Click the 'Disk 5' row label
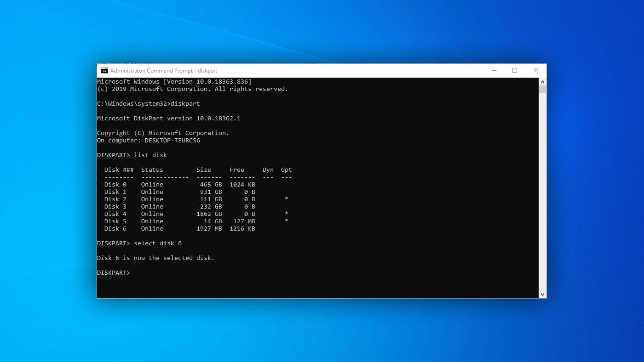 click(x=115, y=221)
